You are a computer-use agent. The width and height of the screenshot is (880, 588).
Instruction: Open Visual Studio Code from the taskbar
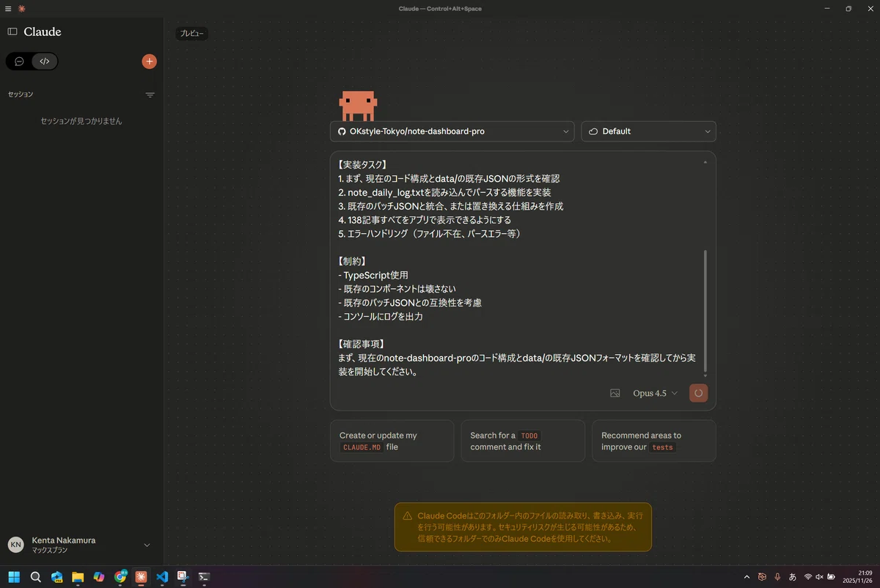coord(162,577)
